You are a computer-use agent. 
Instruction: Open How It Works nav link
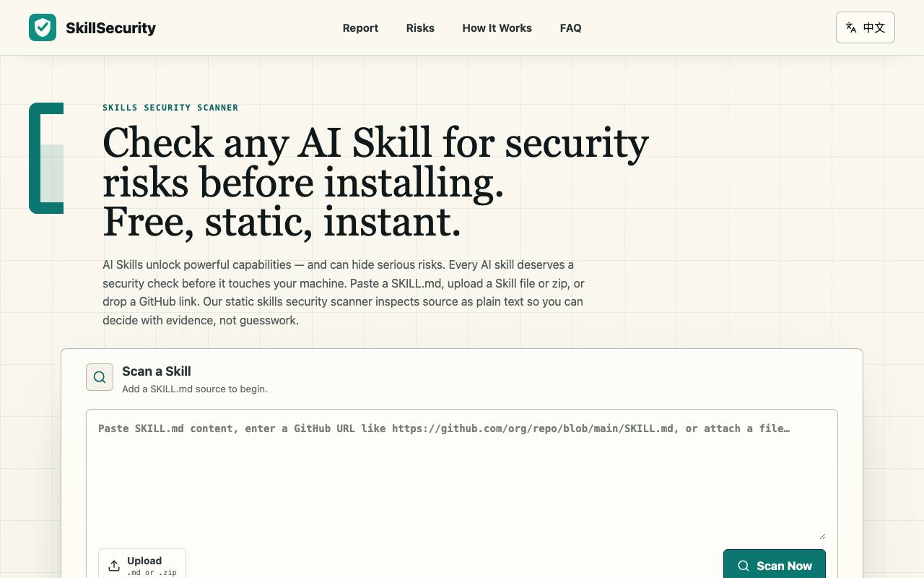497,28
